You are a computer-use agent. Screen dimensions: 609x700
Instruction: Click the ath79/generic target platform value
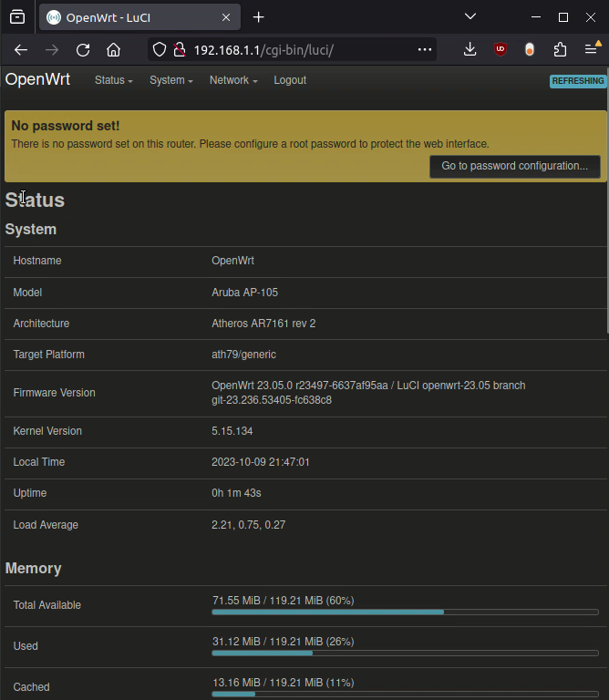(243, 355)
